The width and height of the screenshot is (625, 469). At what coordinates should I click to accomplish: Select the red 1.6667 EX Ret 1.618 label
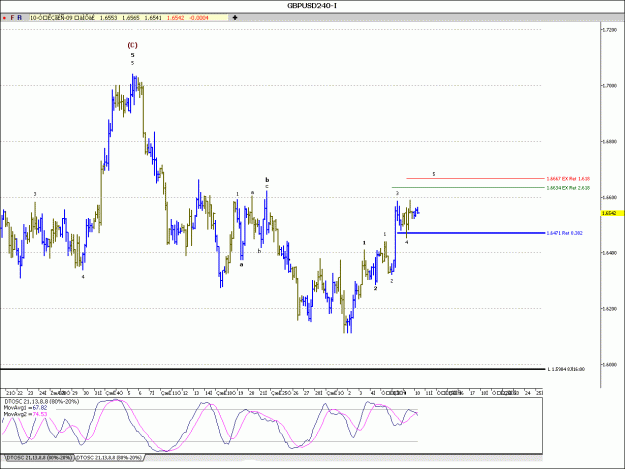(x=568, y=179)
